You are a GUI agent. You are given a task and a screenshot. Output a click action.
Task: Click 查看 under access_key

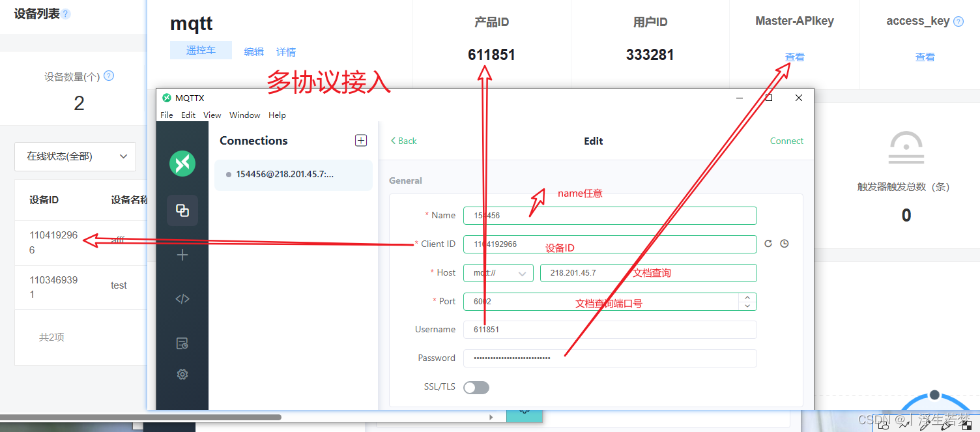coord(925,57)
